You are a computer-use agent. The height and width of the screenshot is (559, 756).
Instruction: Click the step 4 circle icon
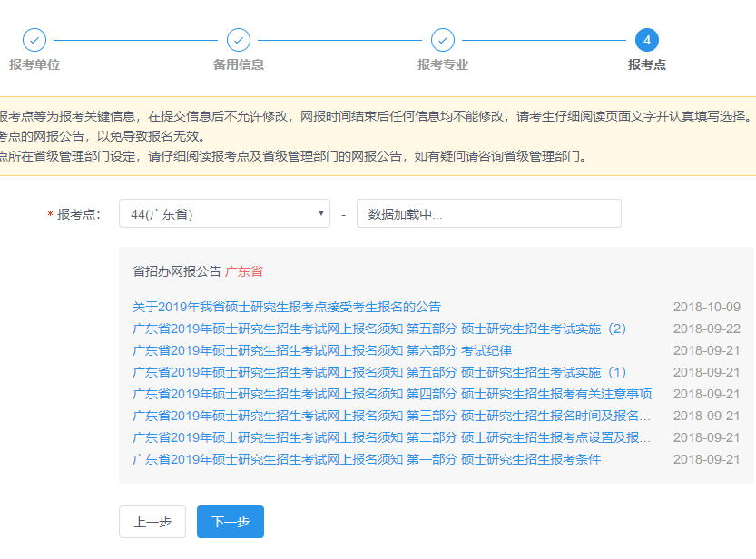tap(647, 40)
